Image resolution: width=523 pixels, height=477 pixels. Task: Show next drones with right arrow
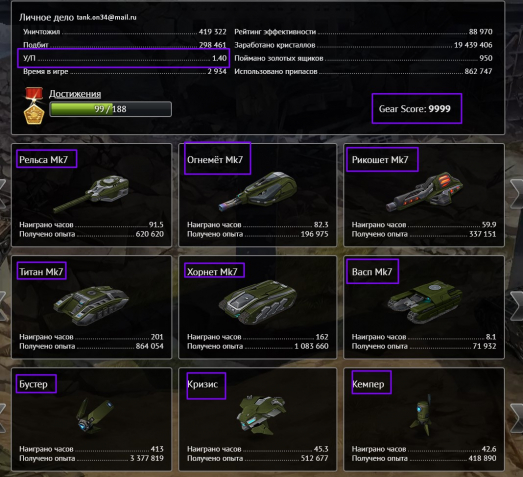[x=517, y=418]
